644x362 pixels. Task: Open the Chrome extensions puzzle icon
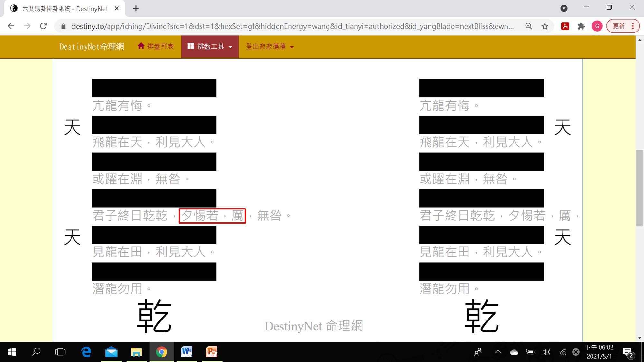[x=581, y=26]
